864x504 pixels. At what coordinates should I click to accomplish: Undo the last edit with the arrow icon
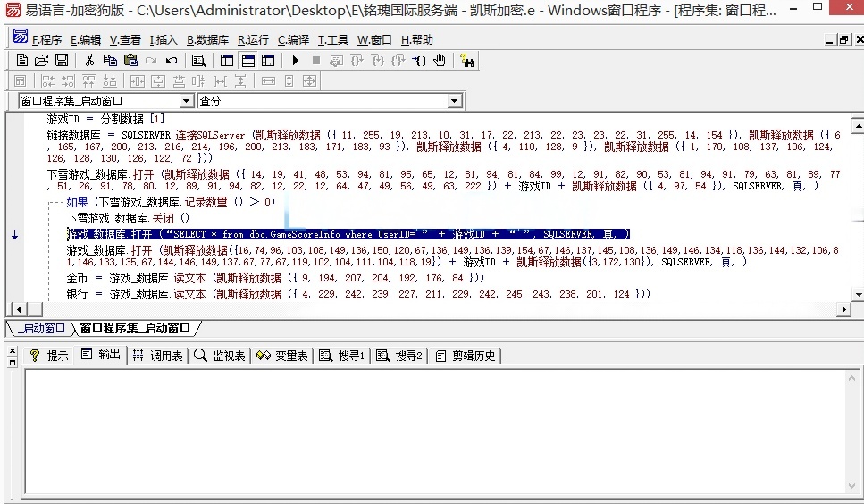(172, 61)
